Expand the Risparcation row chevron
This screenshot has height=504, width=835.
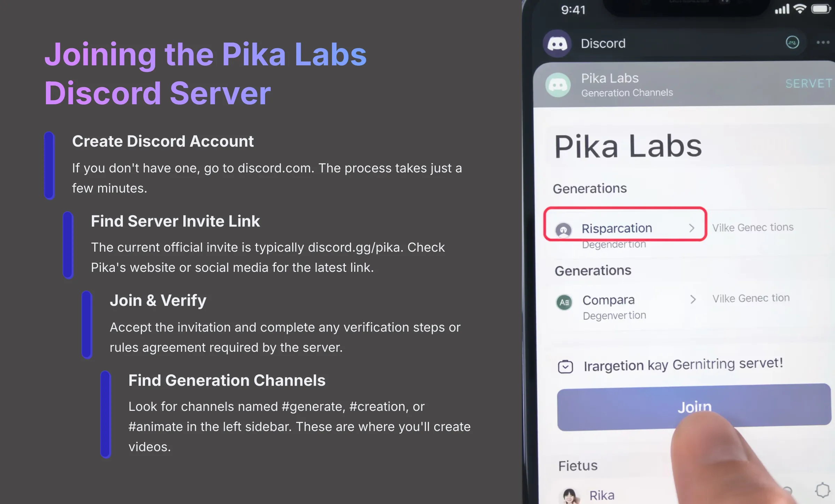coord(692,228)
